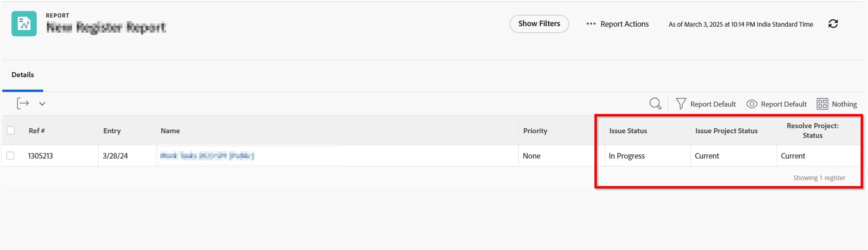Open the search magnifier icon
Screen dimensions: 868x250
(655, 104)
